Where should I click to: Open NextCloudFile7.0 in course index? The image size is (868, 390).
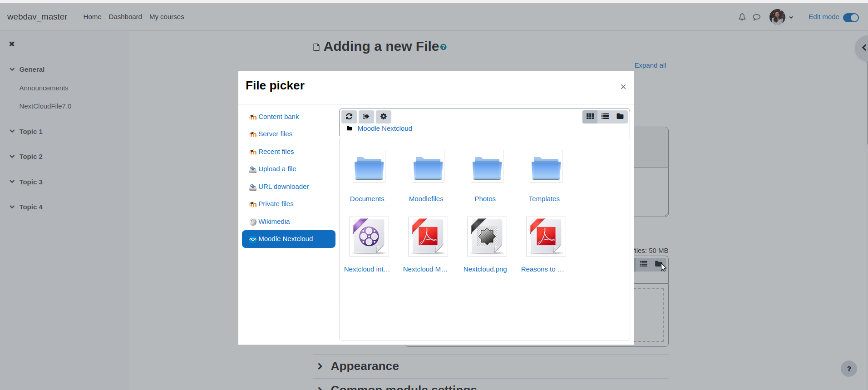(45, 106)
